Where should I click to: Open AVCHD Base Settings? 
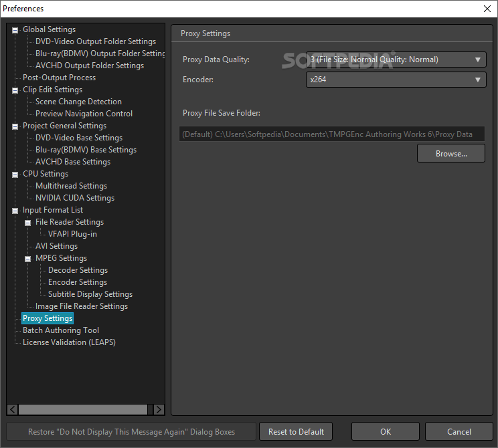(73, 162)
